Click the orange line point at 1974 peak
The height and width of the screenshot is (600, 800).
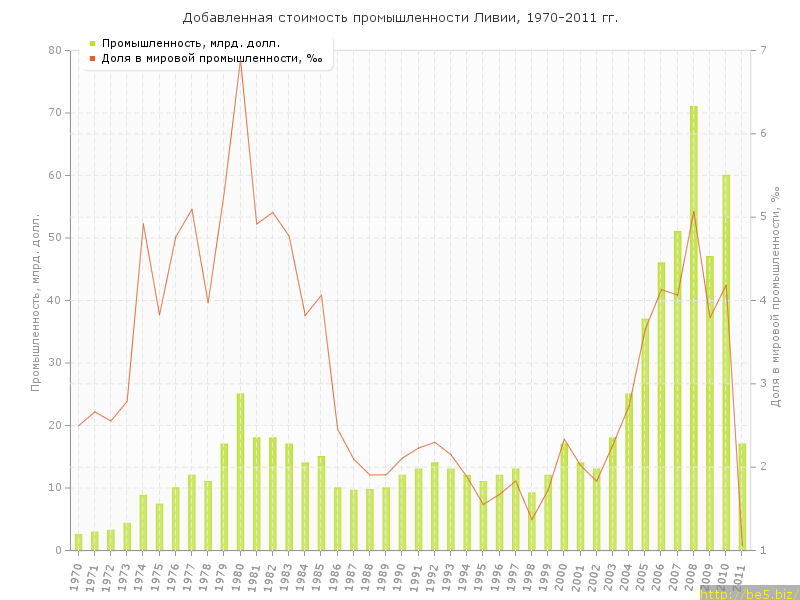(143, 223)
